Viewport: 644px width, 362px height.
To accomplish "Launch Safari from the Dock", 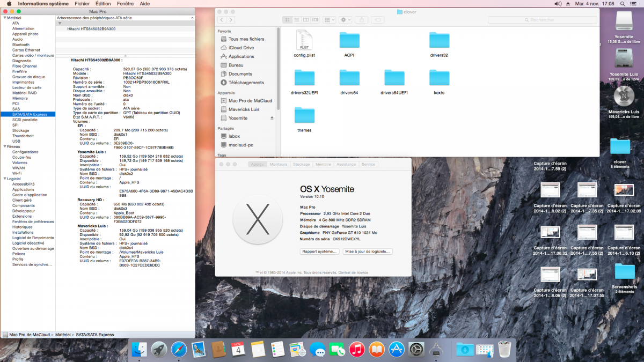I will (x=179, y=350).
